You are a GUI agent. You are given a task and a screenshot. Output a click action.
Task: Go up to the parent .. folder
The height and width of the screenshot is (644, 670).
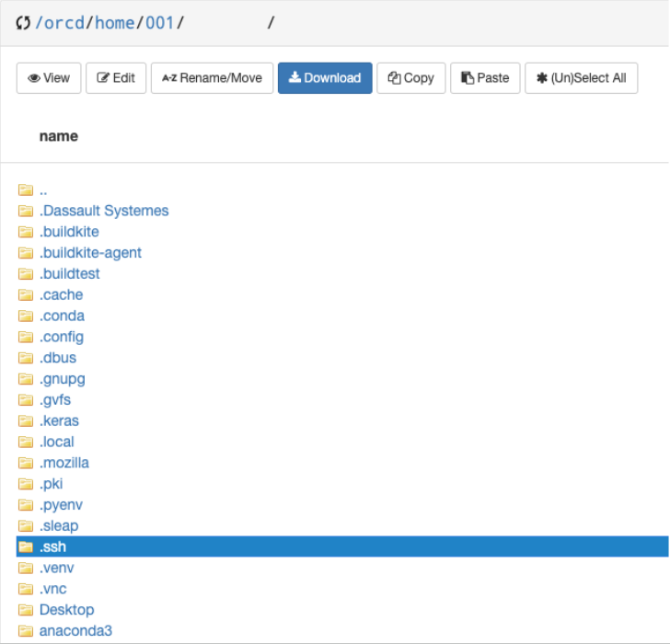43,190
